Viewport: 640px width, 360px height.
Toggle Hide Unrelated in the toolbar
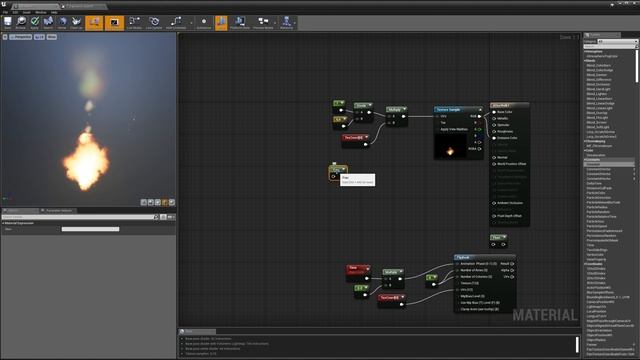pyautogui.click(x=176, y=23)
